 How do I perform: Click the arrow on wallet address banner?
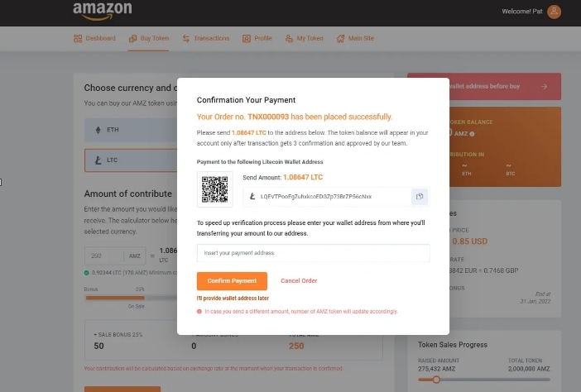click(x=544, y=87)
